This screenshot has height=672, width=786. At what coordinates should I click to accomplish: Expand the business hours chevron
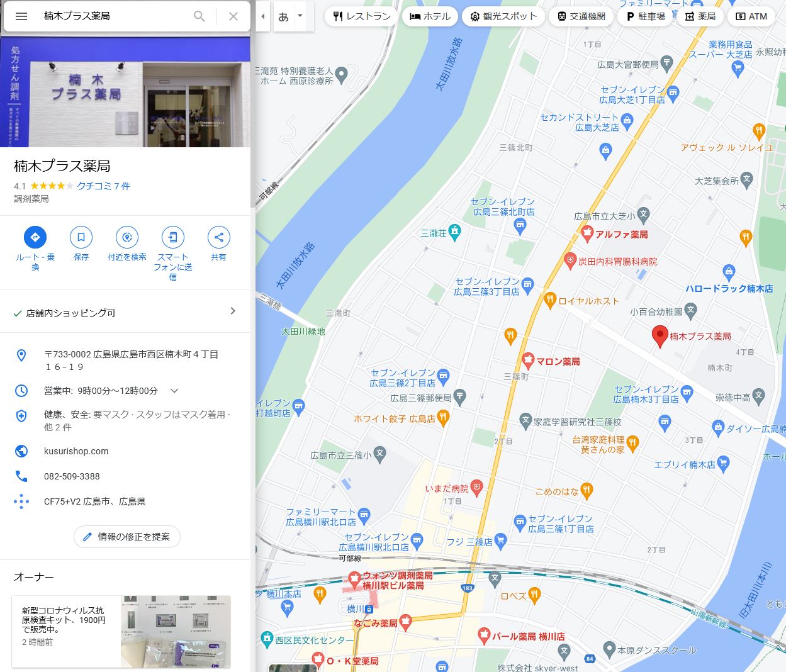pos(174,391)
